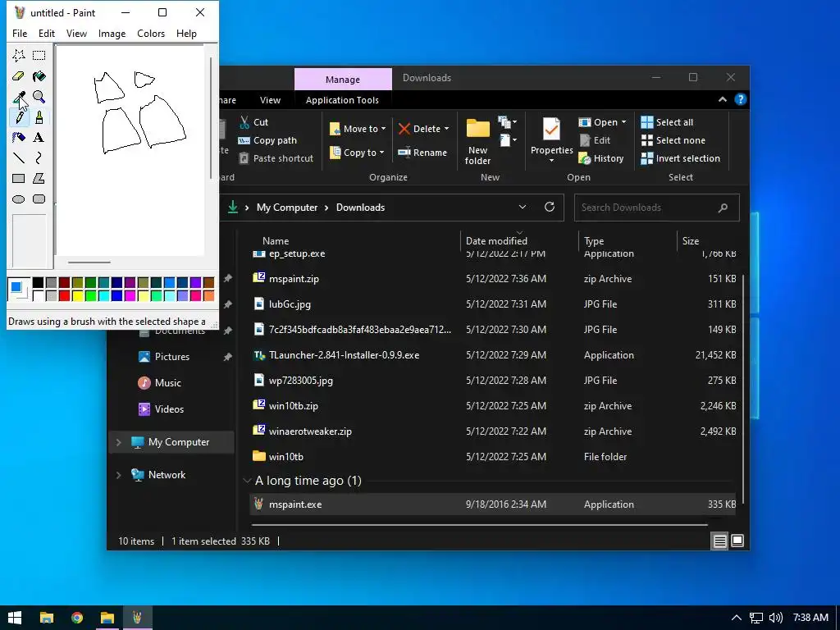Click the refresh button beside address bar

pyautogui.click(x=550, y=208)
